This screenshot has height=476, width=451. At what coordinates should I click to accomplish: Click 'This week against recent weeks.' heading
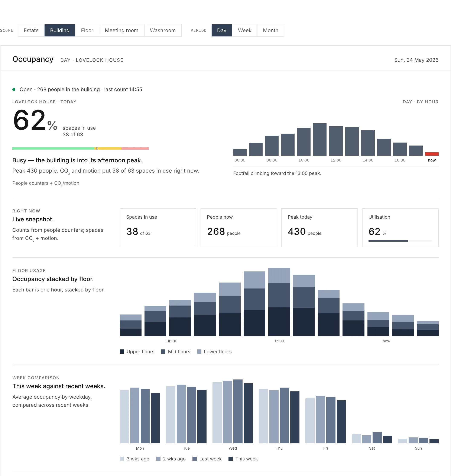click(59, 386)
